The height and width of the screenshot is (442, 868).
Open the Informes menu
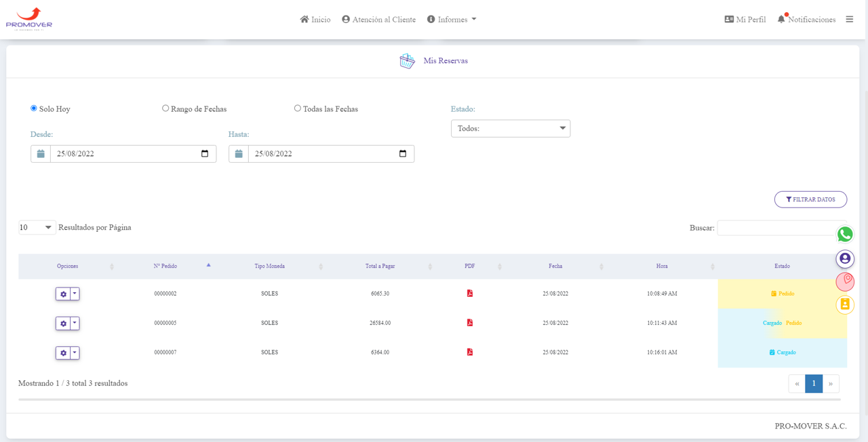pyautogui.click(x=452, y=20)
